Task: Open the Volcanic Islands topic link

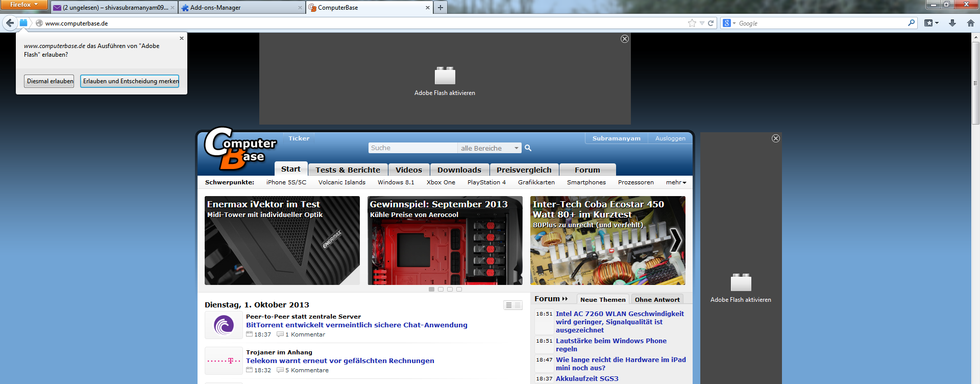Action: [342, 182]
